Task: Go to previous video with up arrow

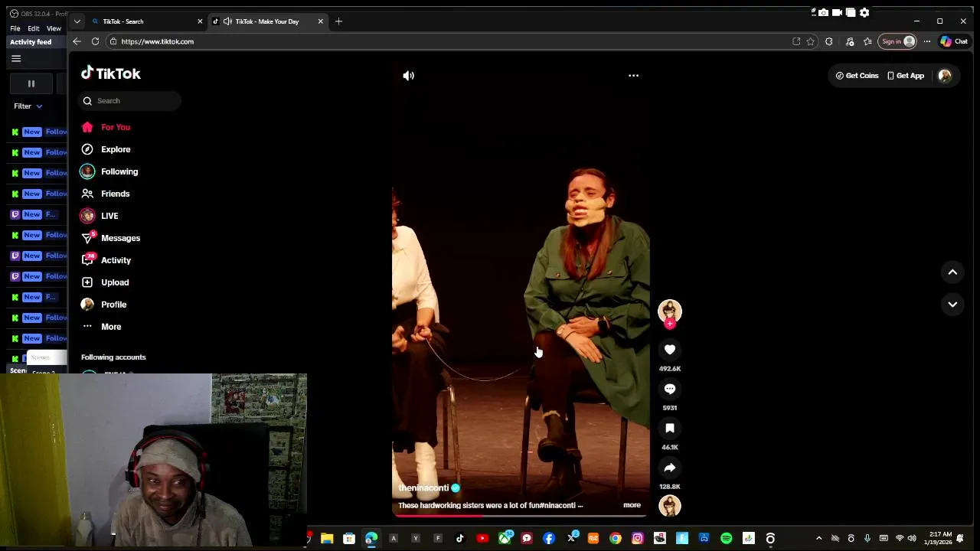Action: click(x=952, y=272)
